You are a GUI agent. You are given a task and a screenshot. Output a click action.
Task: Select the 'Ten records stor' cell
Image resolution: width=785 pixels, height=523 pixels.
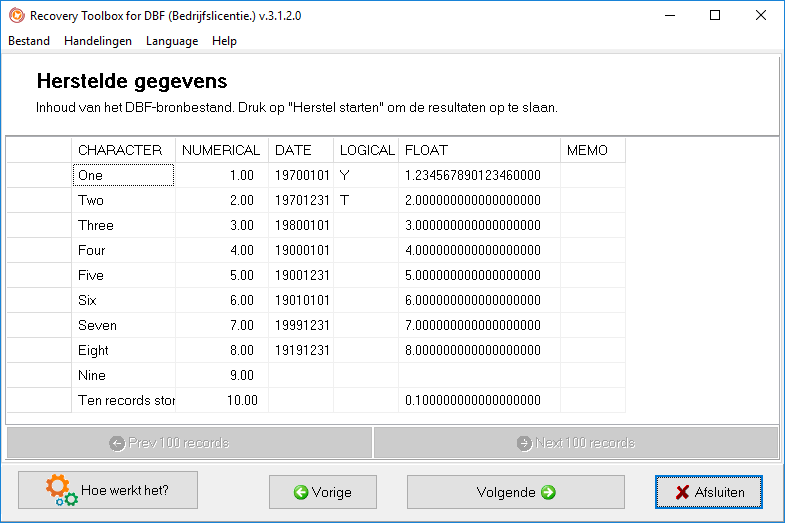pos(124,400)
